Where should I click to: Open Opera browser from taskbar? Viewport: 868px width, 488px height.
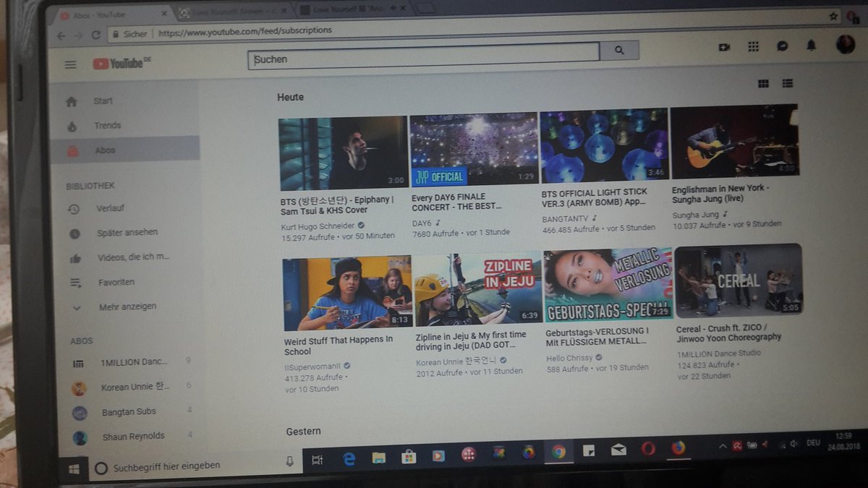[648, 449]
